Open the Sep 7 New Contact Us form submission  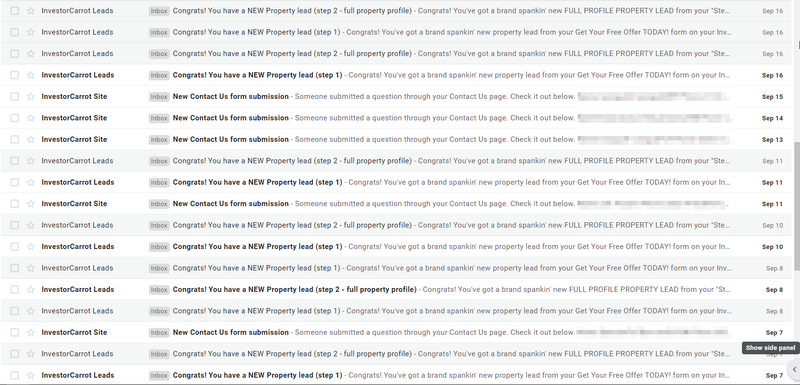point(231,332)
